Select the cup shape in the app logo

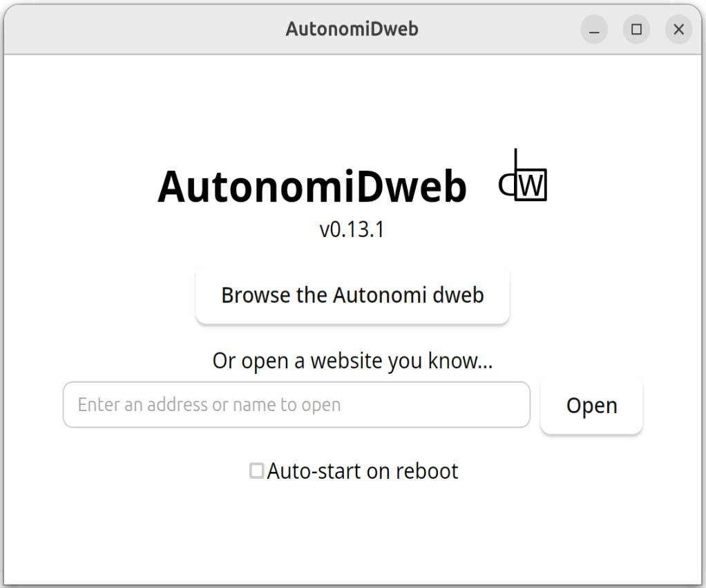tap(506, 183)
